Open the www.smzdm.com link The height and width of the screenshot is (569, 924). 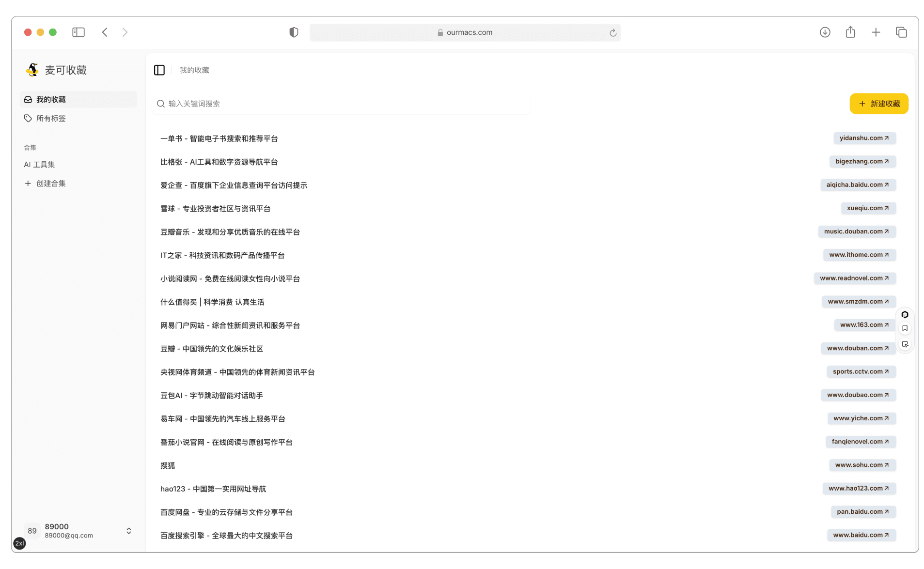859,301
